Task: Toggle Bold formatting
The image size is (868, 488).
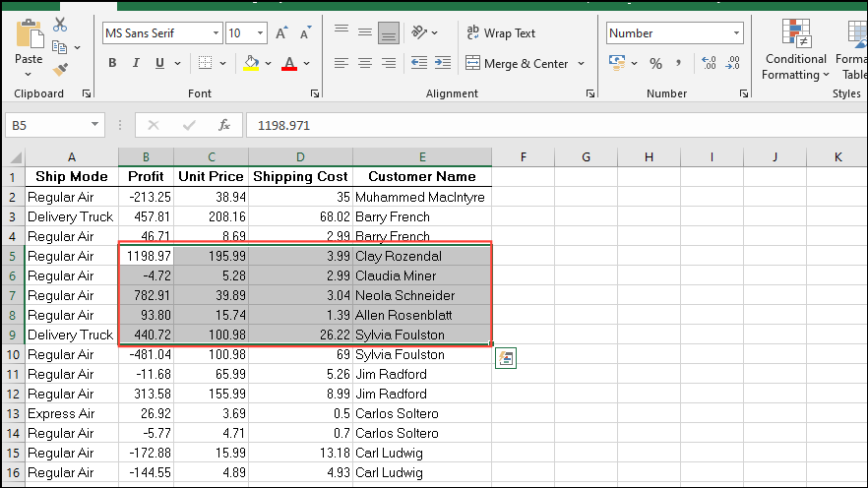Action: click(x=112, y=63)
